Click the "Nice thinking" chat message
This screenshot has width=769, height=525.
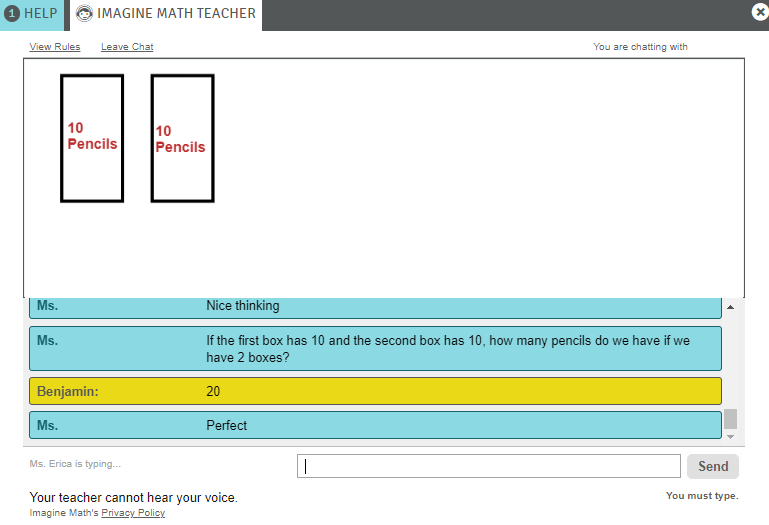coord(375,306)
